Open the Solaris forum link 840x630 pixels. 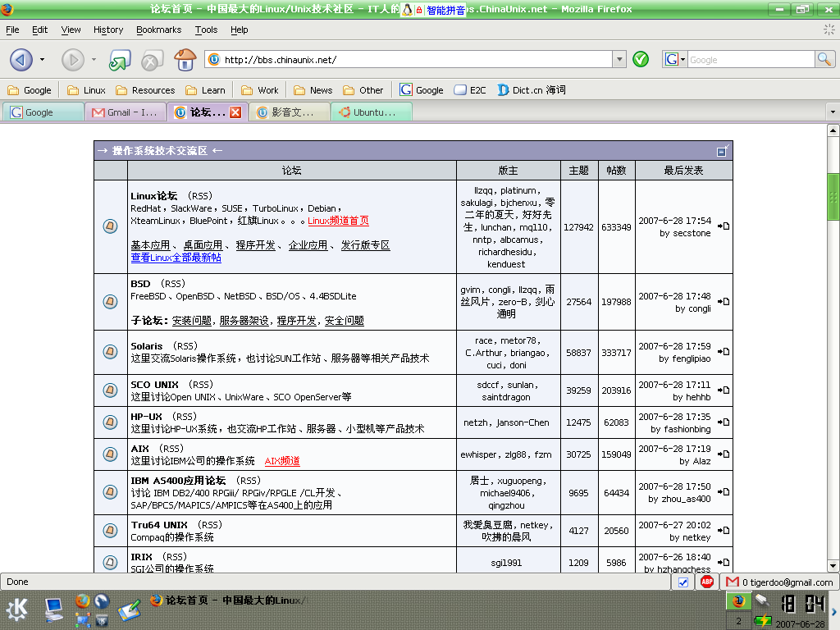[146, 346]
